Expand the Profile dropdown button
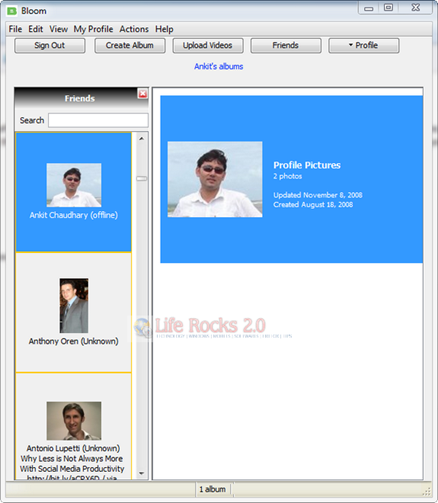The width and height of the screenshot is (438, 503). tap(364, 45)
